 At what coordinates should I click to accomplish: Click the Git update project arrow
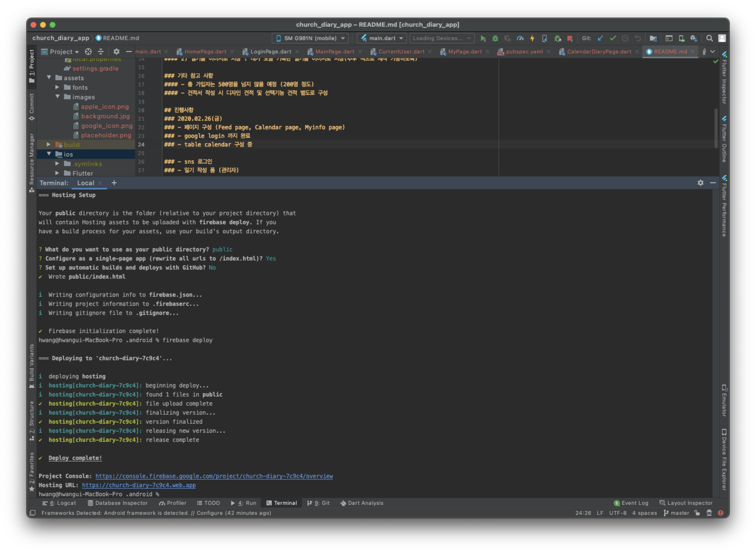[x=600, y=38]
